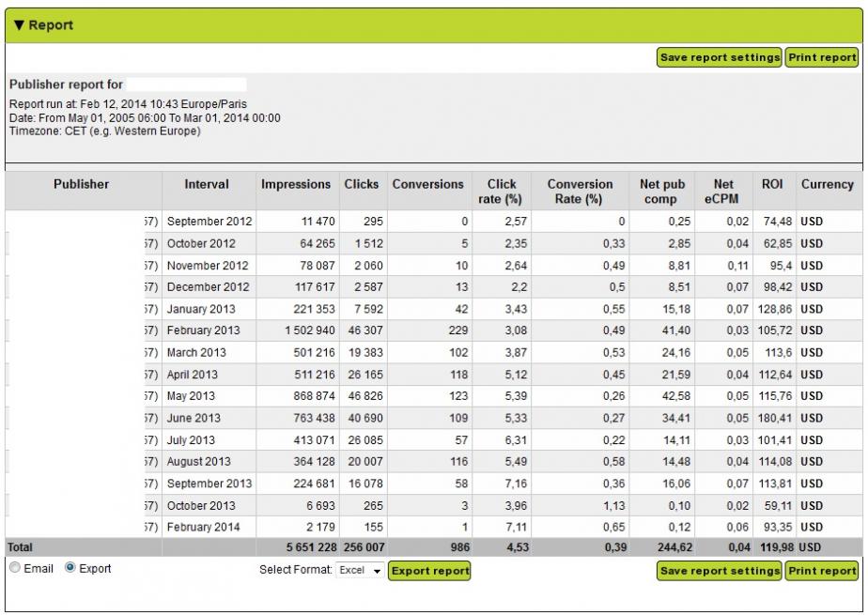Sort by Clicks column header

point(362,184)
